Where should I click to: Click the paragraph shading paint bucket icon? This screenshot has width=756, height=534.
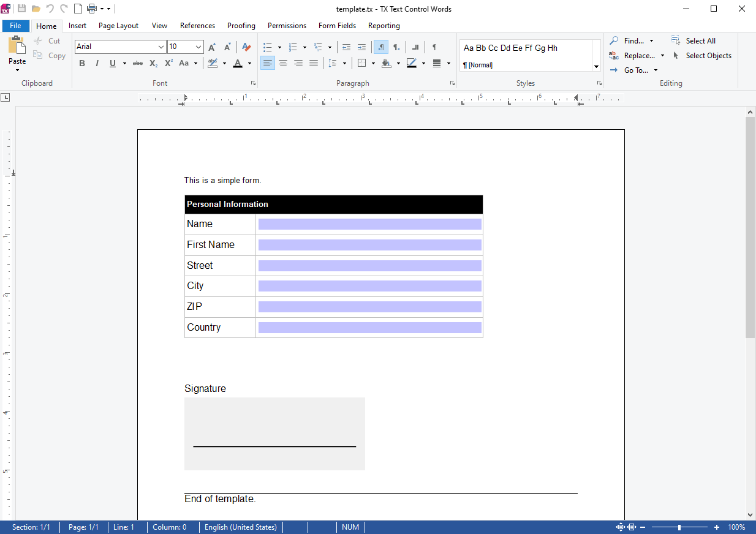pyautogui.click(x=386, y=63)
